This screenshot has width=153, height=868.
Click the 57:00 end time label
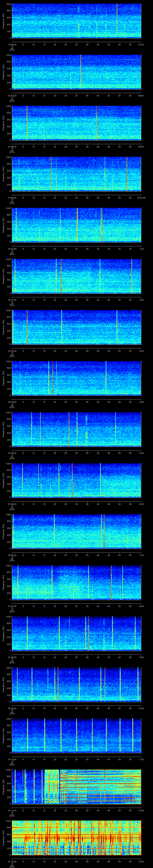click(x=141, y=44)
